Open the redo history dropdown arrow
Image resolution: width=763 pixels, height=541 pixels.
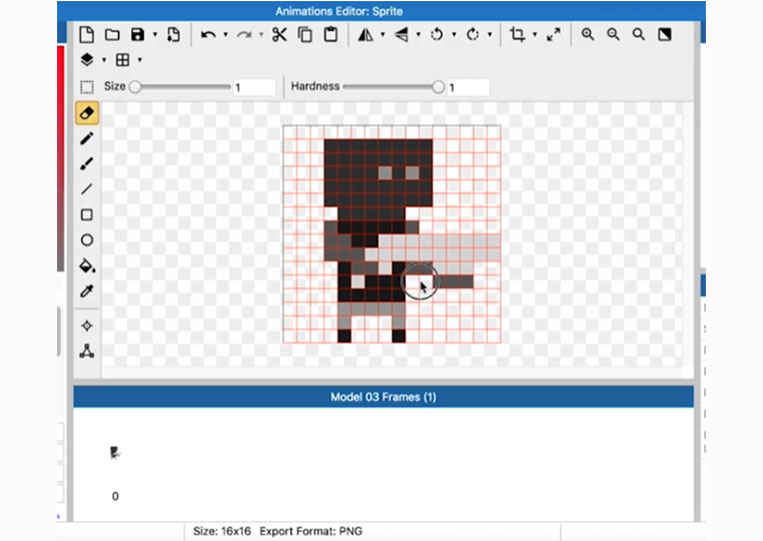(x=261, y=35)
